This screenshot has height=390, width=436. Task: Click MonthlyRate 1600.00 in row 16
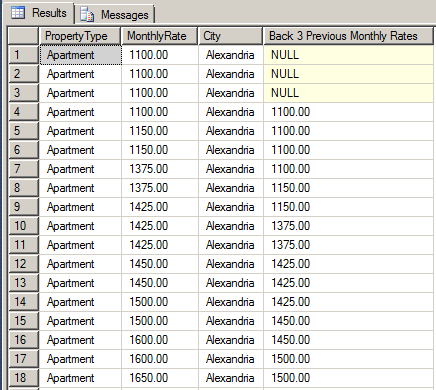click(160, 340)
